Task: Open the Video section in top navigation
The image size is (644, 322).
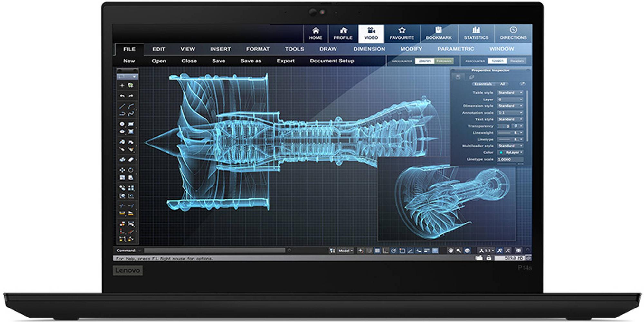Action: click(371, 33)
